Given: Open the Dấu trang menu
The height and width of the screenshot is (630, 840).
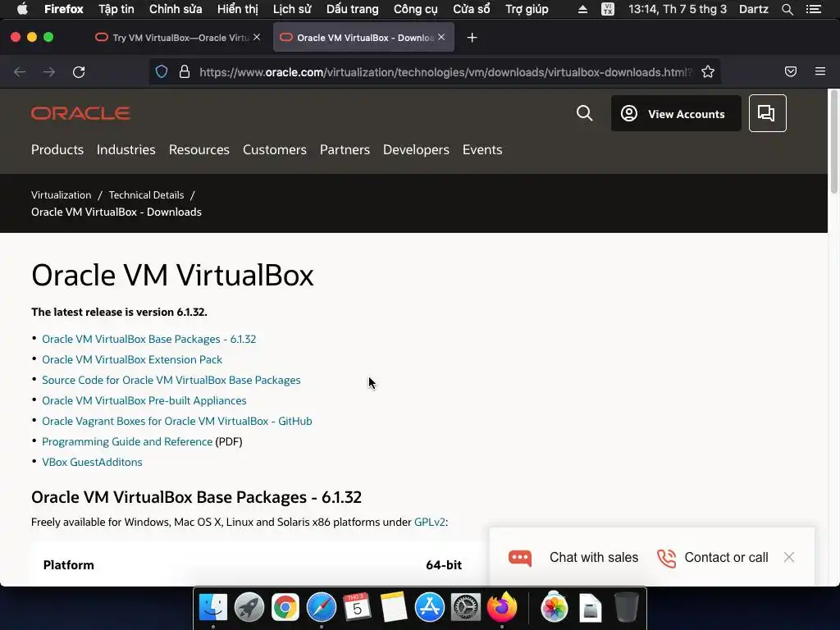Looking at the screenshot, I should click(353, 9).
